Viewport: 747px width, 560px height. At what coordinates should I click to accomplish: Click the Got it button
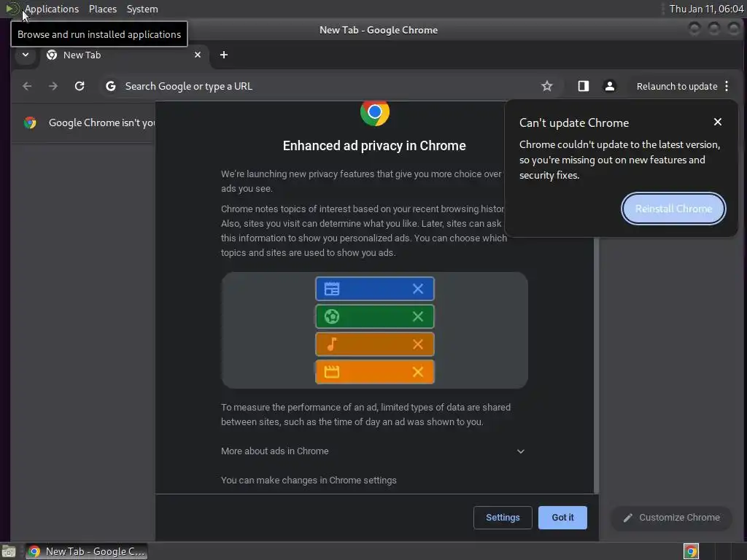click(562, 517)
